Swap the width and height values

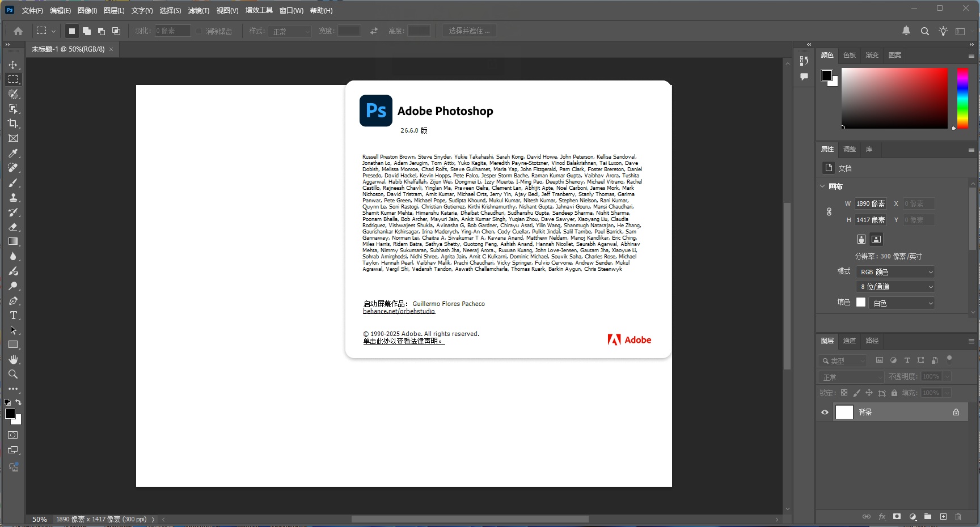(374, 31)
